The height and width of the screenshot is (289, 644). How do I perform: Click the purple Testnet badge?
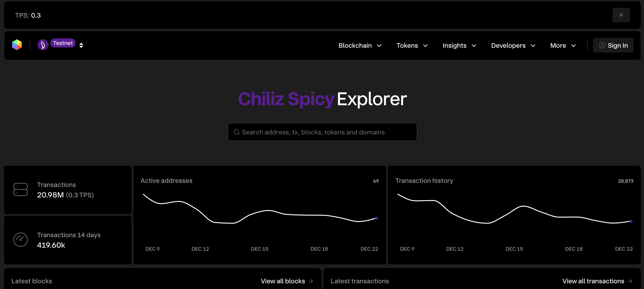[63, 43]
